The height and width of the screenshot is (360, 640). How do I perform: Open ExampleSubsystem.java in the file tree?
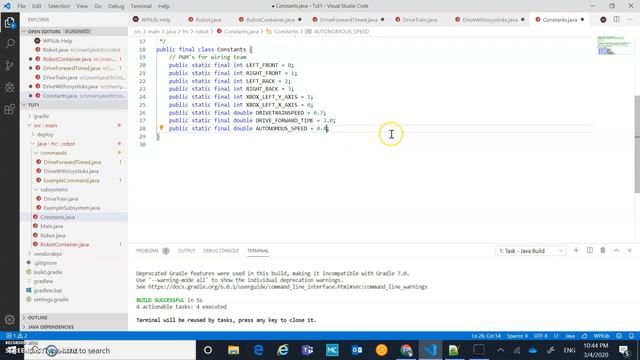click(72, 208)
